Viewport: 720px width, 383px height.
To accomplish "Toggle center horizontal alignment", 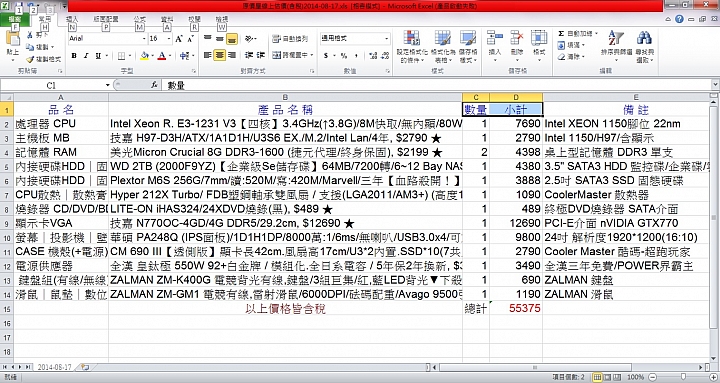I will pos(219,55).
